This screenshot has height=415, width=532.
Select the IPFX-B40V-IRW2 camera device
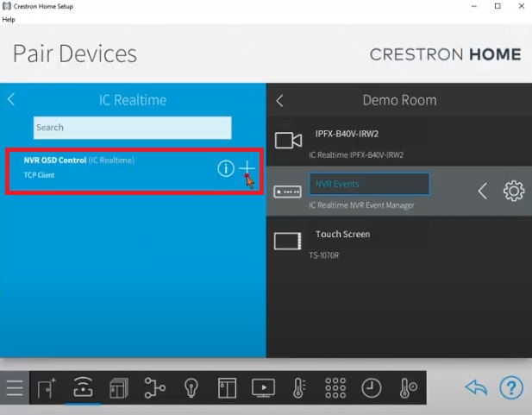(399, 141)
